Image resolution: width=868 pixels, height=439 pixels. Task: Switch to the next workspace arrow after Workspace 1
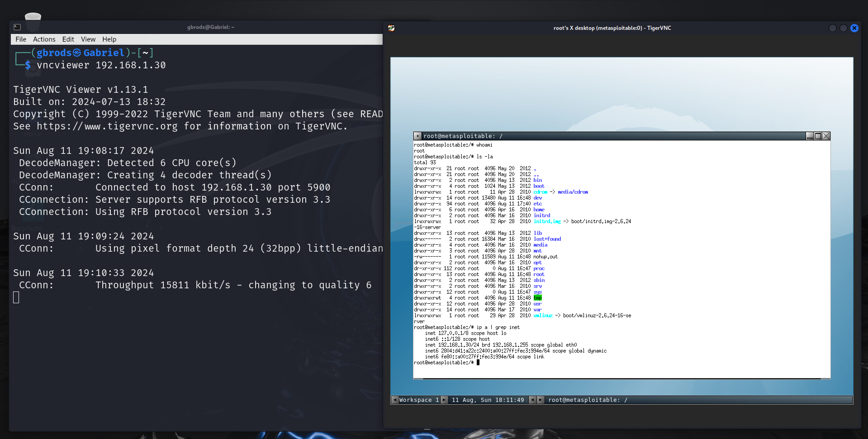coord(444,400)
